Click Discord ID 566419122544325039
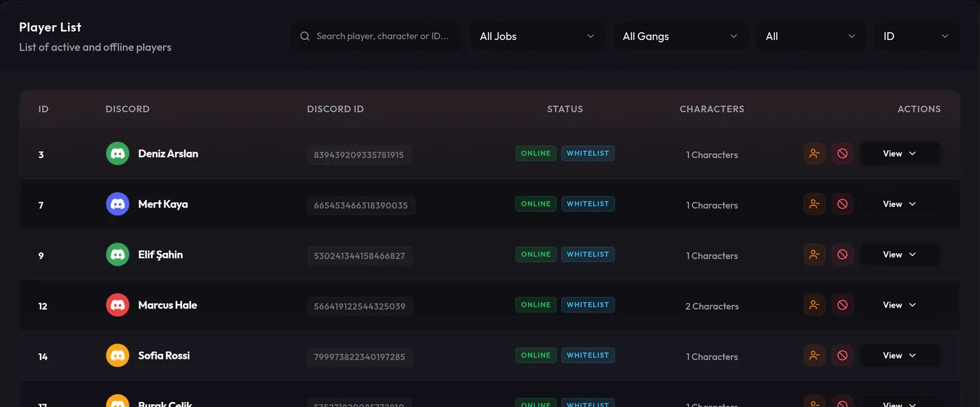The height and width of the screenshot is (407, 980). tap(360, 306)
